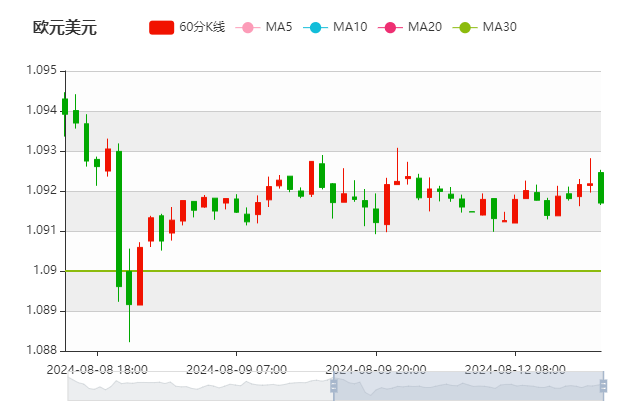Click the 1.09 y-axis label
Viewport: 628px width, 413px height.
[x=45, y=270]
